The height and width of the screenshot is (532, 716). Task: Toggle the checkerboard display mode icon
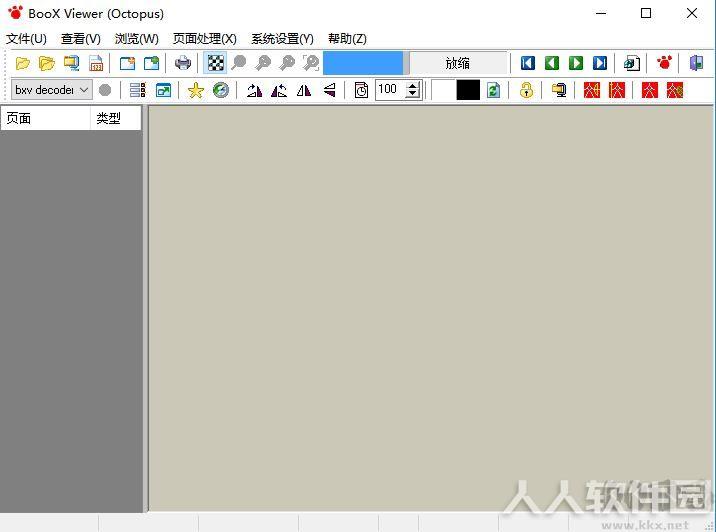pos(215,63)
